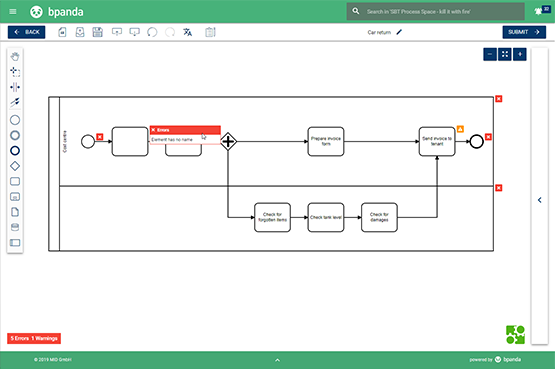555x369 pixels.
Task: Select the hand pan tool
Action: 15,57
